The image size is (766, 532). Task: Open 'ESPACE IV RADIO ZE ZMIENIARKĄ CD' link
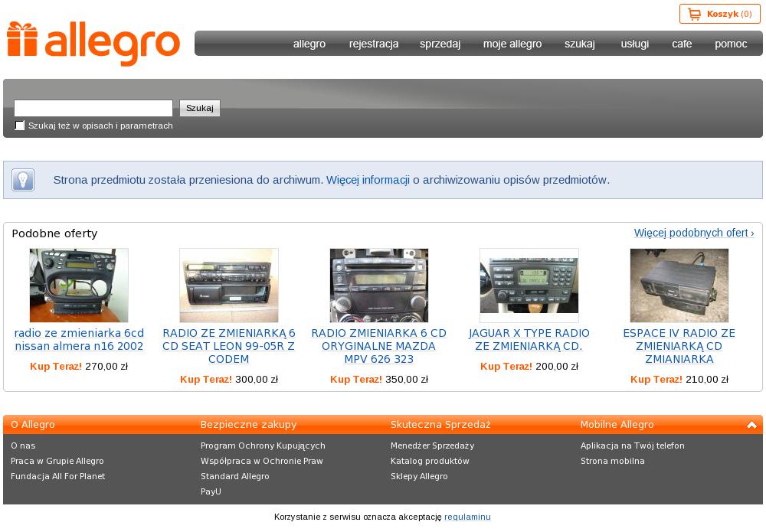pyautogui.click(x=679, y=346)
